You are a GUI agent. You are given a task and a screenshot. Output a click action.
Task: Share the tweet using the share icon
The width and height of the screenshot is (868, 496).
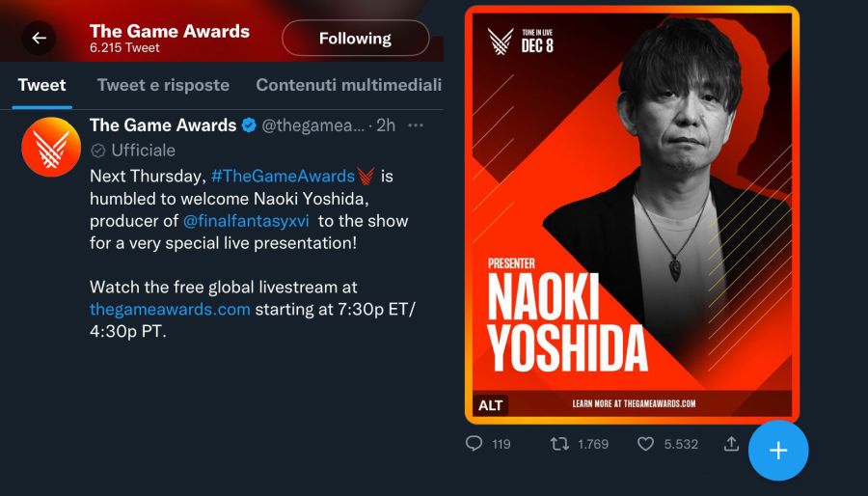731,444
